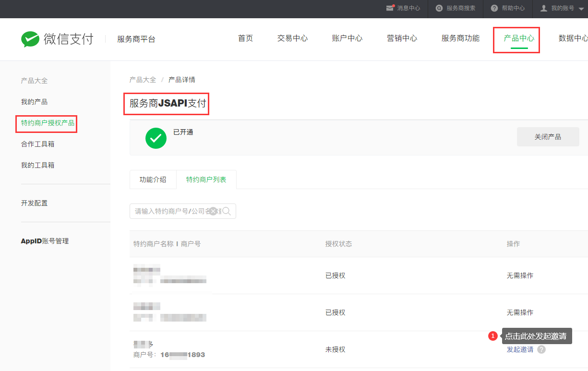
Task: Open 账户中心 menu
Action: (x=347, y=38)
